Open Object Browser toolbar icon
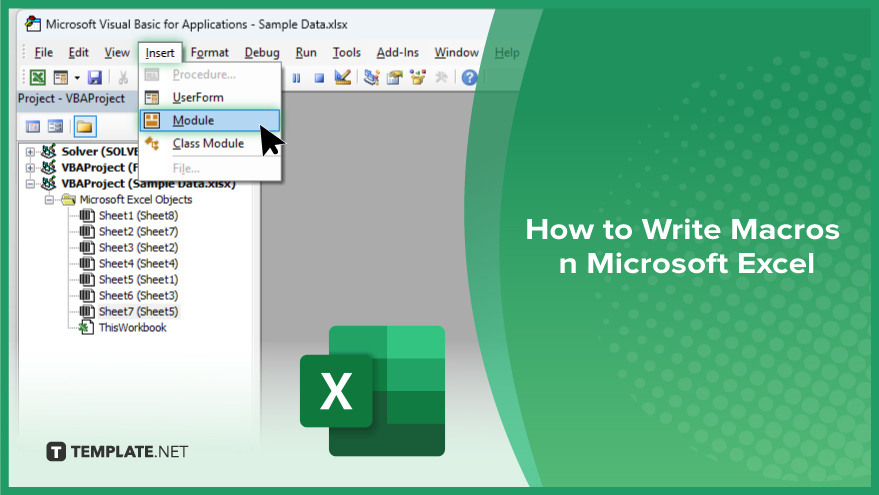This screenshot has width=879, height=495. [x=418, y=77]
